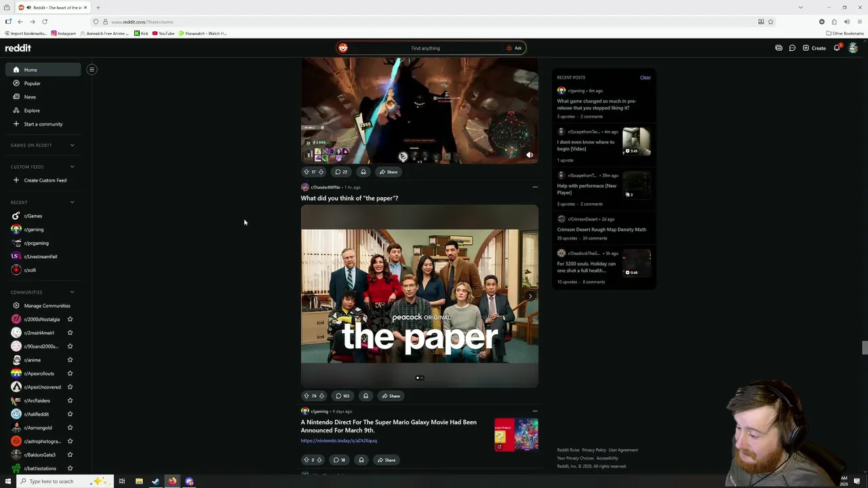Open Manage Communities

[x=47, y=306]
